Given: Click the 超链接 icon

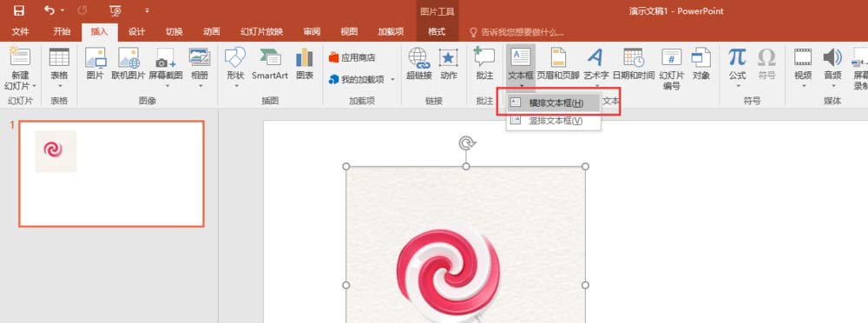Looking at the screenshot, I should [x=419, y=57].
